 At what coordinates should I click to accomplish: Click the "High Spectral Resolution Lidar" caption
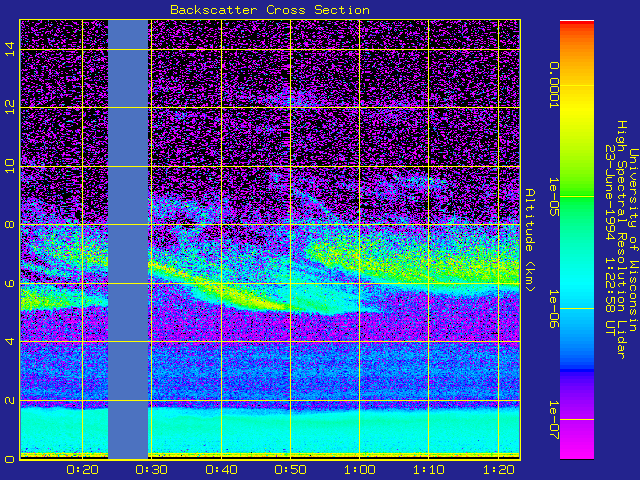tap(621, 240)
